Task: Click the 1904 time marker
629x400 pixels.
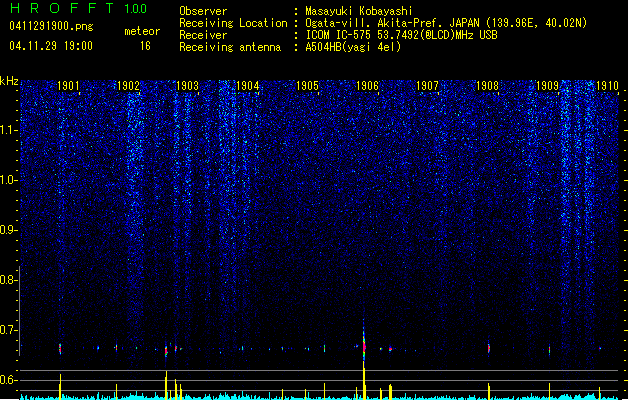Action: point(248,86)
